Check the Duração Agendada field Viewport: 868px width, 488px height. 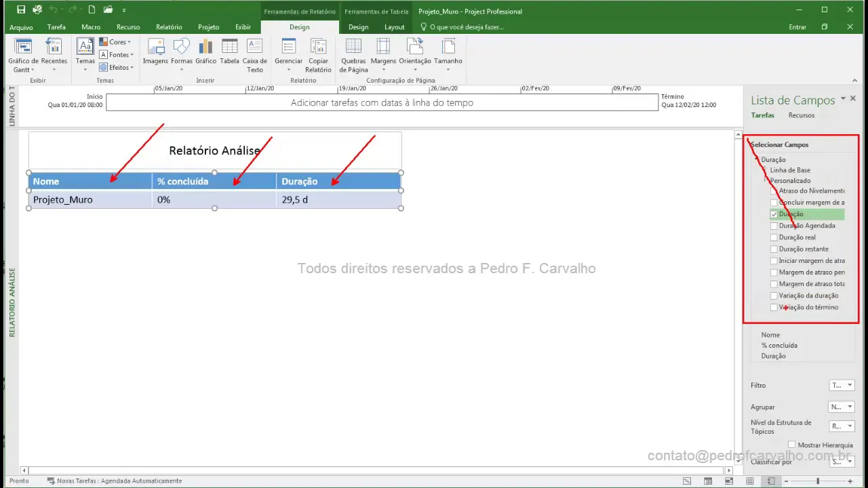click(x=774, y=226)
